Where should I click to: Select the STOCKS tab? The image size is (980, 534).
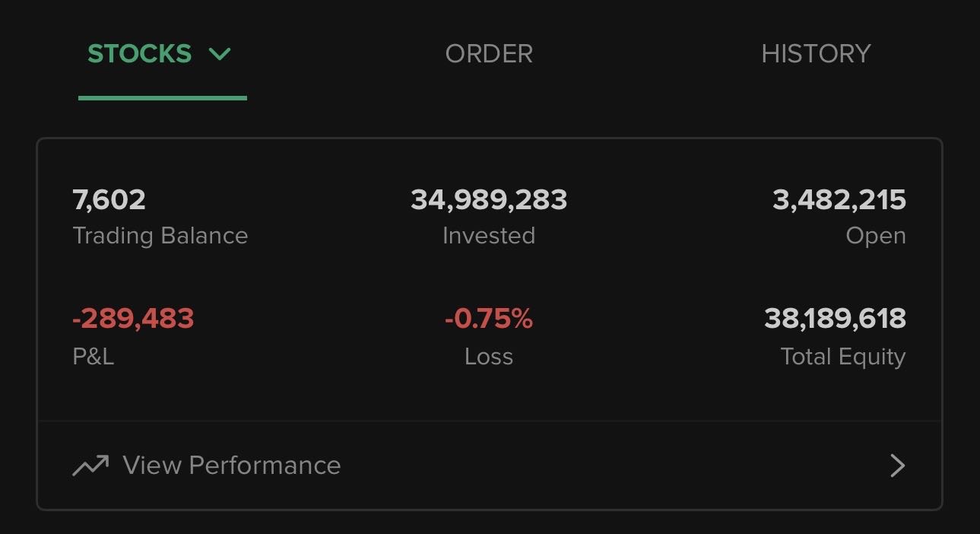(x=140, y=54)
